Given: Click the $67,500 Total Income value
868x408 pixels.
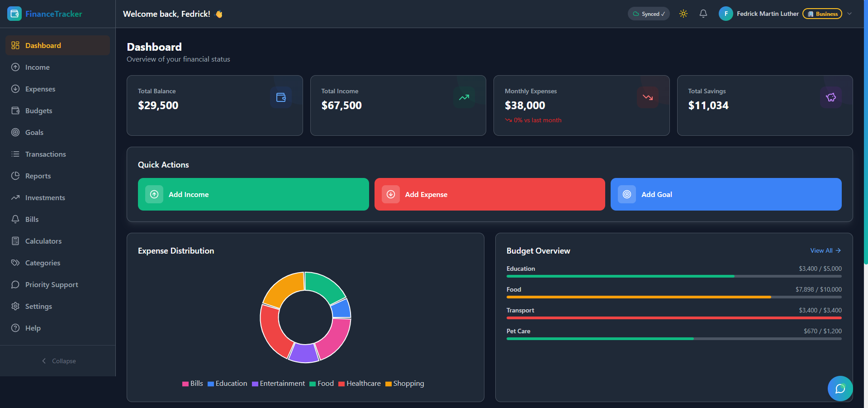Looking at the screenshot, I should tap(342, 106).
